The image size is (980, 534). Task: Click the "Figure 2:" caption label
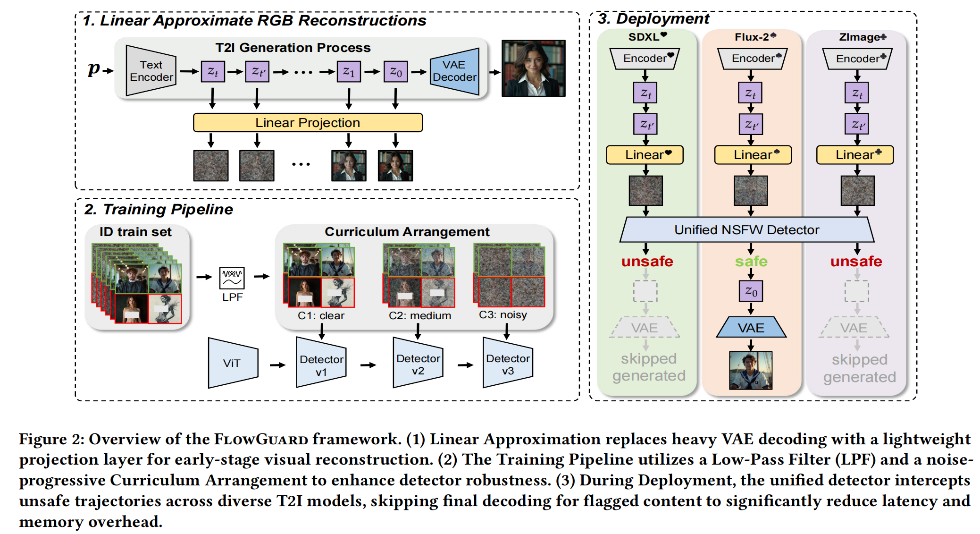(x=51, y=439)
